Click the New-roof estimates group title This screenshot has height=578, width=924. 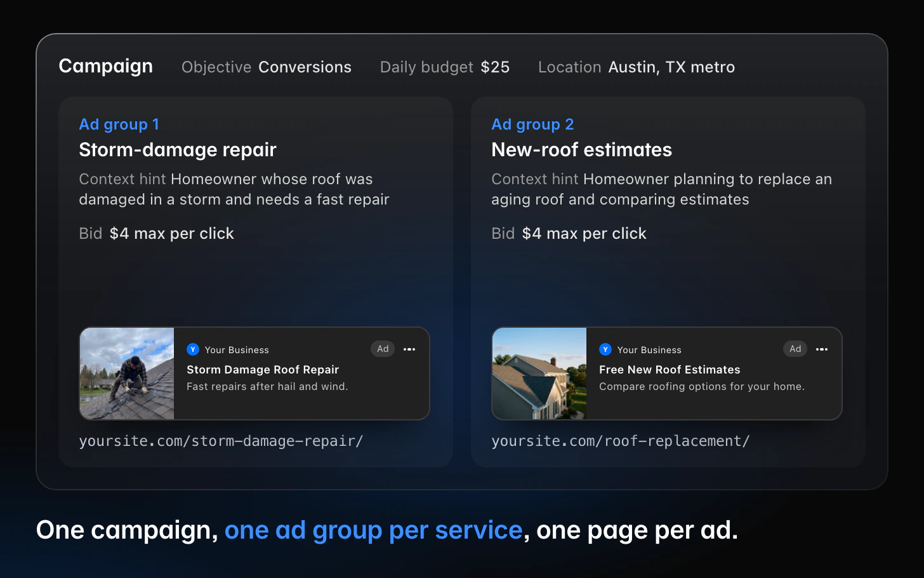pos(581,150)
